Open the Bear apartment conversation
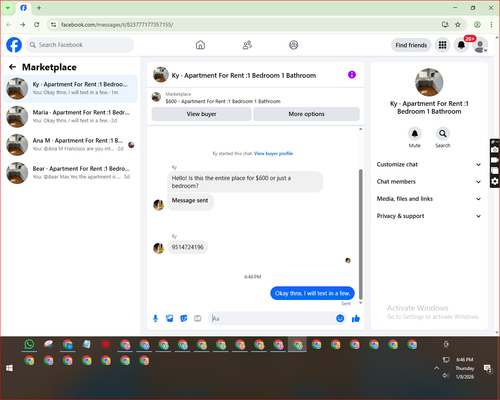Screen dimensions: 500x400 pyautogui.click(x=70, y=173)
